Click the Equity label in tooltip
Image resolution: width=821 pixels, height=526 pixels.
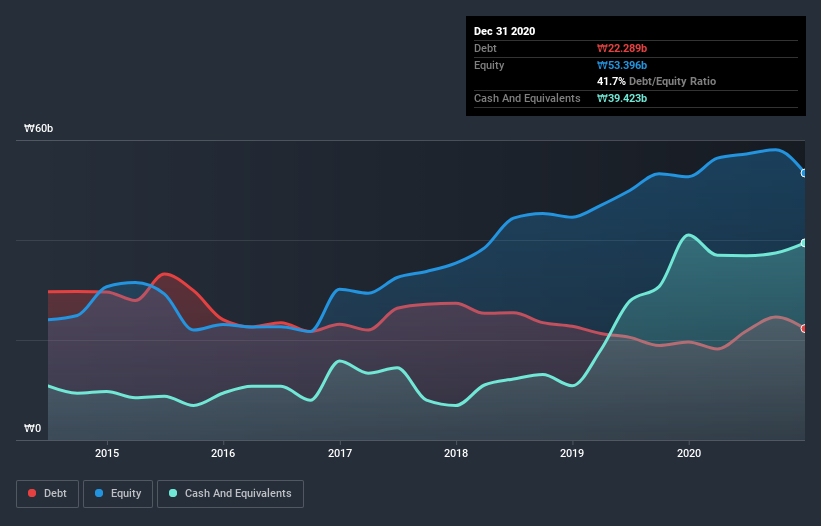pyautogui.click(x=489, y=65)
